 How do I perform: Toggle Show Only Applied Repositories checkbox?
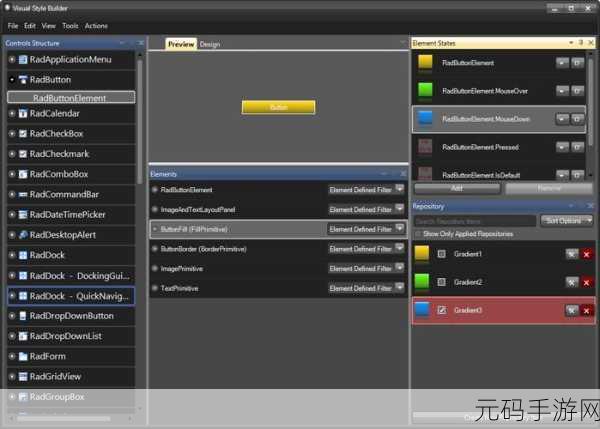click(x=418, y=234)
